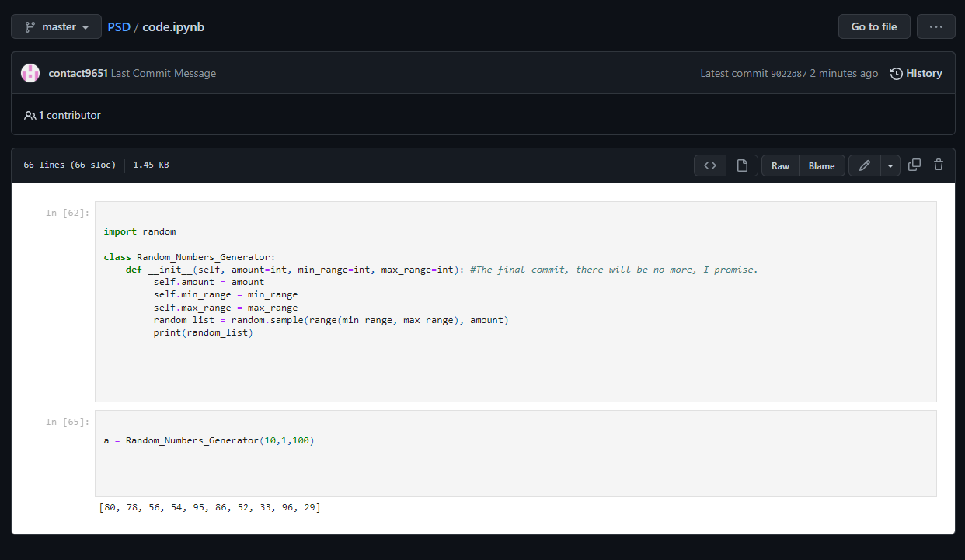Click the contact9651 user avatar
The image size is (965, 560).
point(30,73)
